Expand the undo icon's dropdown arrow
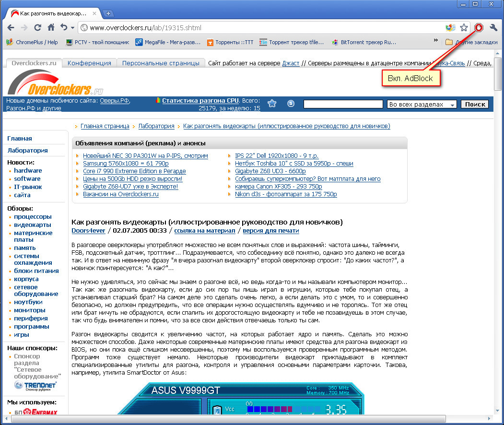 point(72,28)
